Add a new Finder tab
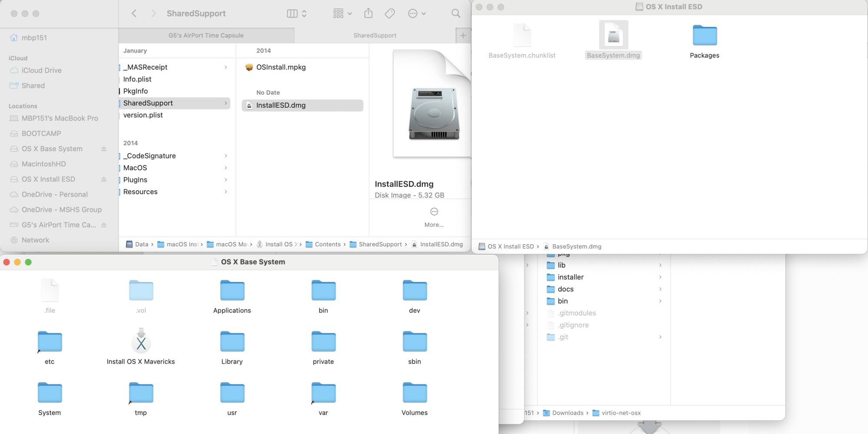Image resolution: width=868 pixels, height=434 pixels. tap(463, 36)
